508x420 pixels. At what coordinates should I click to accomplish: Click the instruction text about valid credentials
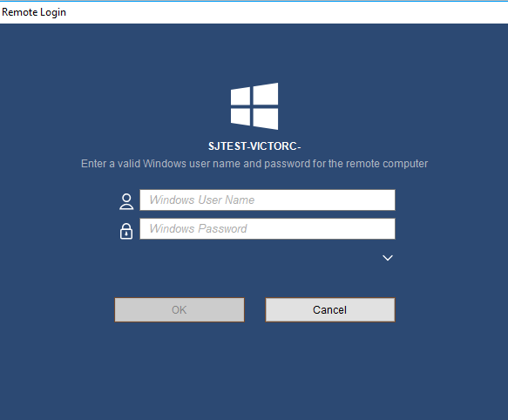(254, 164)
